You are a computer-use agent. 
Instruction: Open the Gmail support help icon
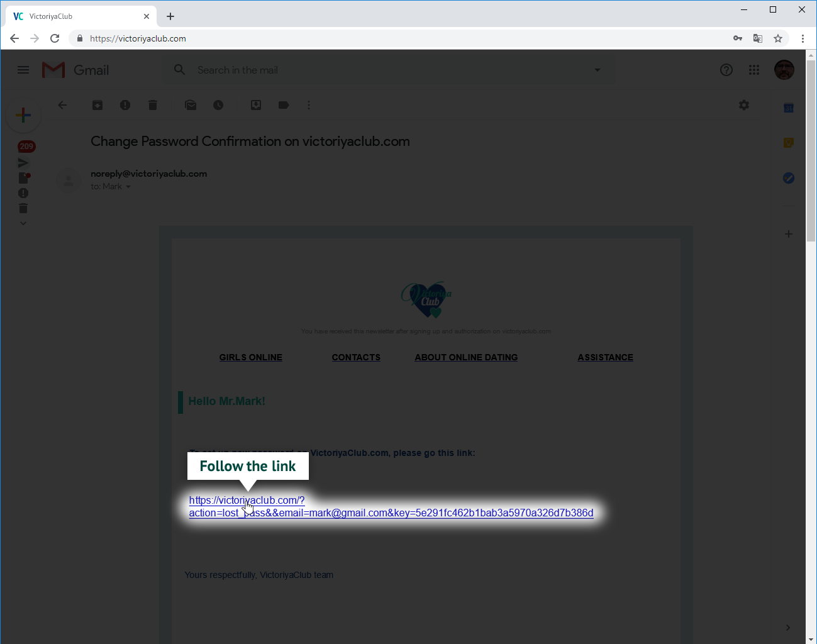(726, 70)
